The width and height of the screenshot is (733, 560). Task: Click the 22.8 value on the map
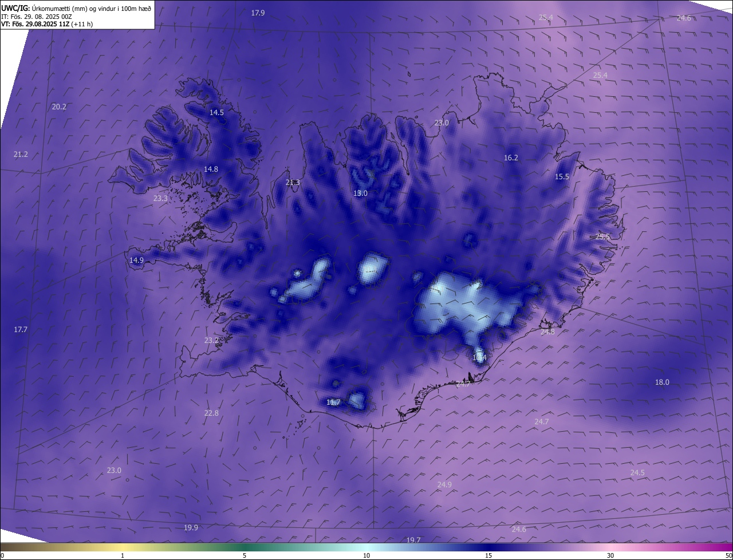(211, 413)
